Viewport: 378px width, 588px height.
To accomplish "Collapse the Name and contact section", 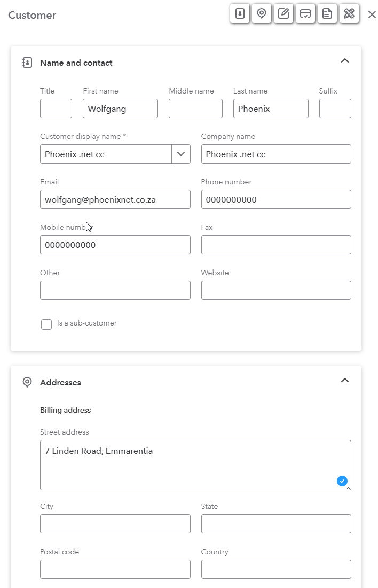I will pos(345,61).
